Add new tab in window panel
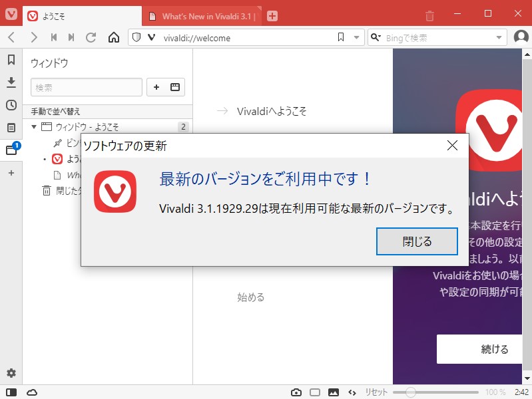The image size is (532, 399). point(156,87)
